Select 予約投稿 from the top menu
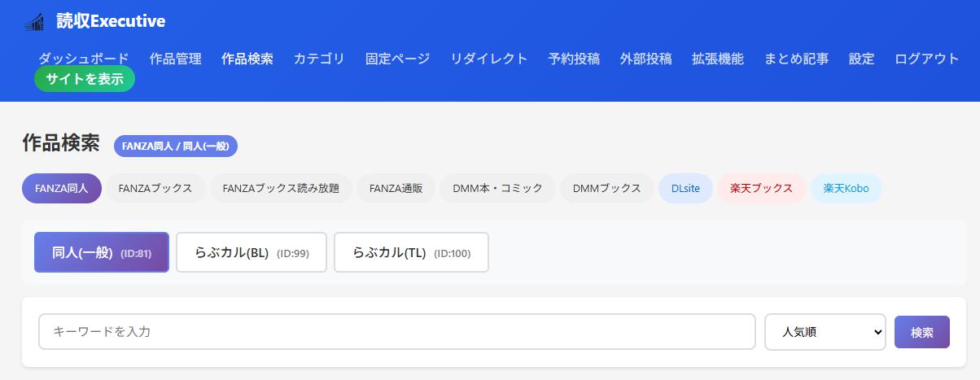 (x=574, y=59)
